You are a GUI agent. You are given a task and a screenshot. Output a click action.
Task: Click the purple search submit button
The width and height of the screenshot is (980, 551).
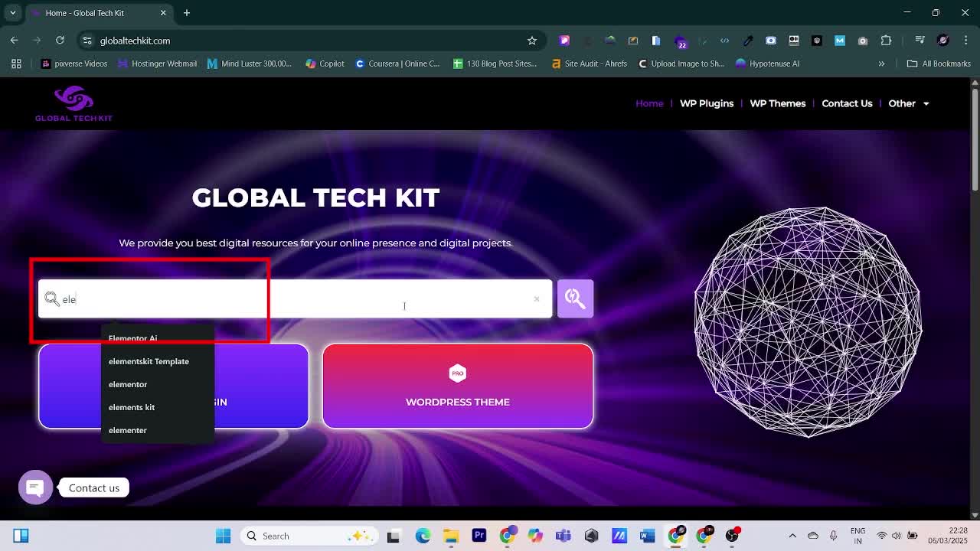coord(575,298)
